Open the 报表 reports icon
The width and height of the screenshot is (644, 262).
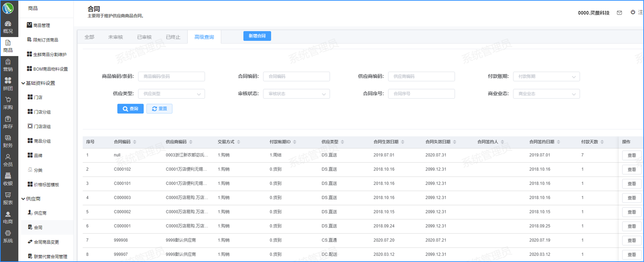coord(8,199)
